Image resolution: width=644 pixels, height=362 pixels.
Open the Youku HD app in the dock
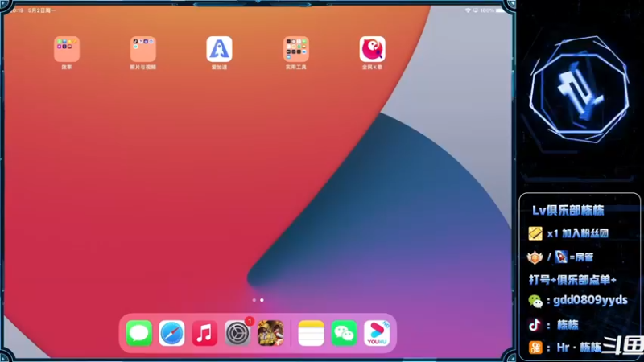pos(377,333)
